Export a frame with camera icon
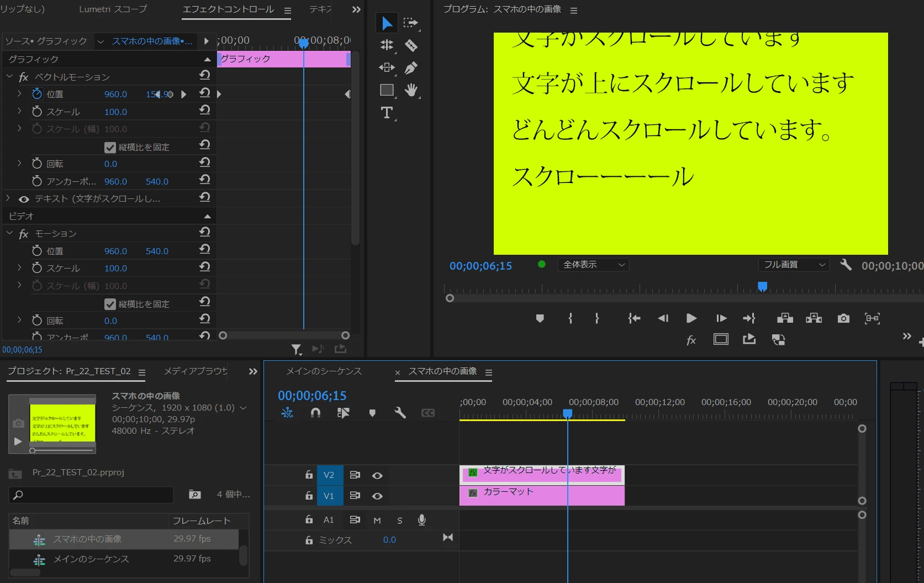 pos(843,318)
